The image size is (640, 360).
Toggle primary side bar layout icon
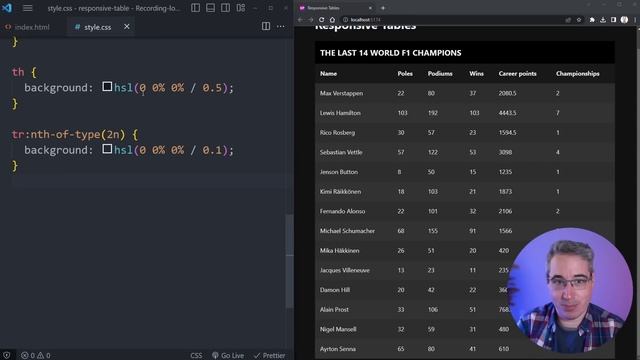(196, 8)
